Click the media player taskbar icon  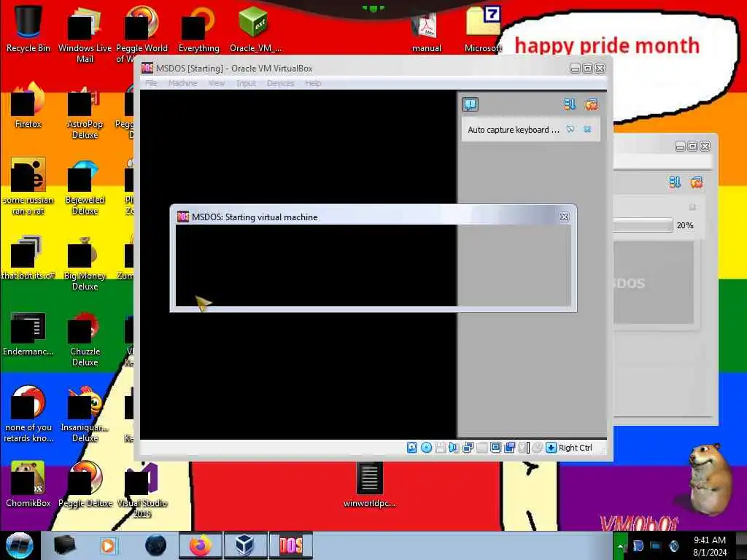coord(108,545)
